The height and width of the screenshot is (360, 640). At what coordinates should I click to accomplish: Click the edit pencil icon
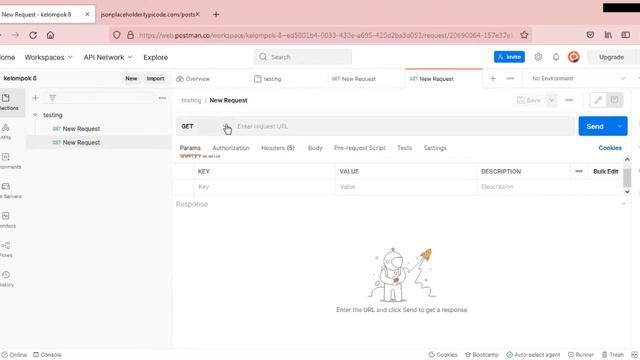click(598, 100)
